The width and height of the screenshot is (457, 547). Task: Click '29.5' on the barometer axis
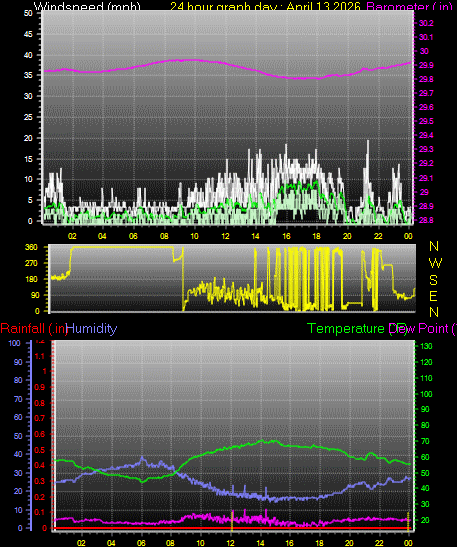coord(426,121)
